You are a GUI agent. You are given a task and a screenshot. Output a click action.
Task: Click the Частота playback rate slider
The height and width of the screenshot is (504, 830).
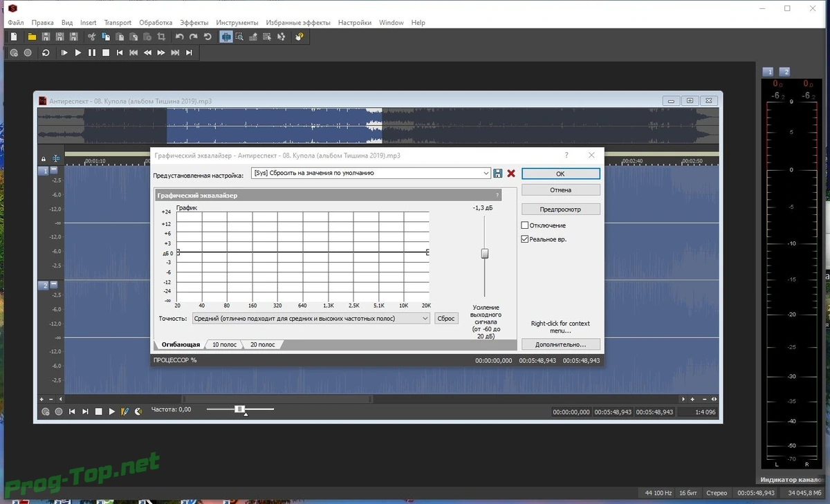(x=239, y=409)
